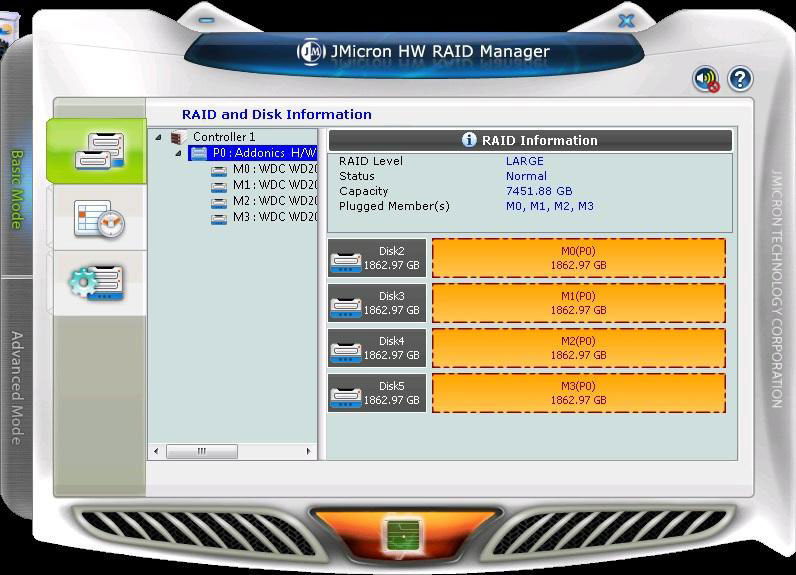Click the RAID Level value LARGE
The image size is (796, 575).
click(524, 161)
